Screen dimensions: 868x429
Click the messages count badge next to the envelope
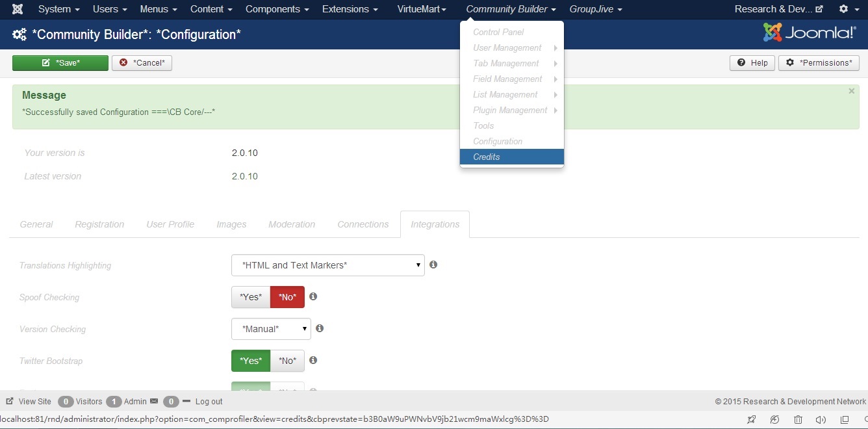point(171,402)
